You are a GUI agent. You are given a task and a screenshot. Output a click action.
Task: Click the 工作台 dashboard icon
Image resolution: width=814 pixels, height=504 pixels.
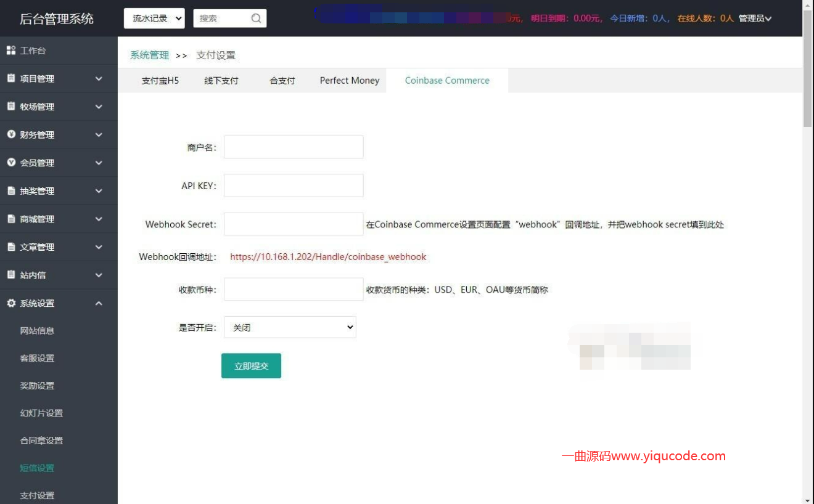(11, 51)
